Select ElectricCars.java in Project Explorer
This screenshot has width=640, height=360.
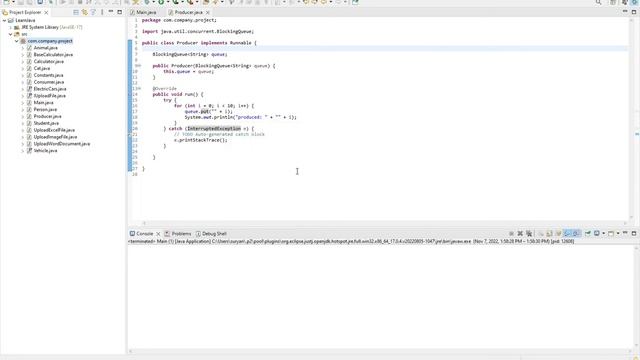(x=50, y=89)
